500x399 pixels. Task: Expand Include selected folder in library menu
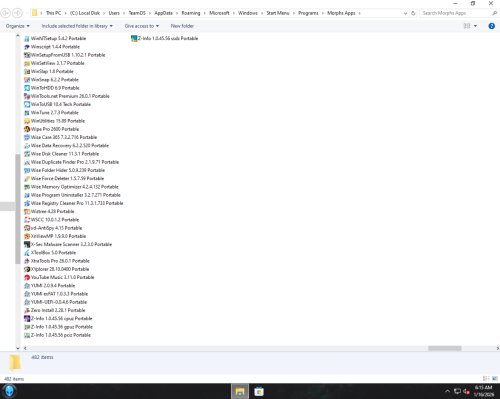[77, 26]
